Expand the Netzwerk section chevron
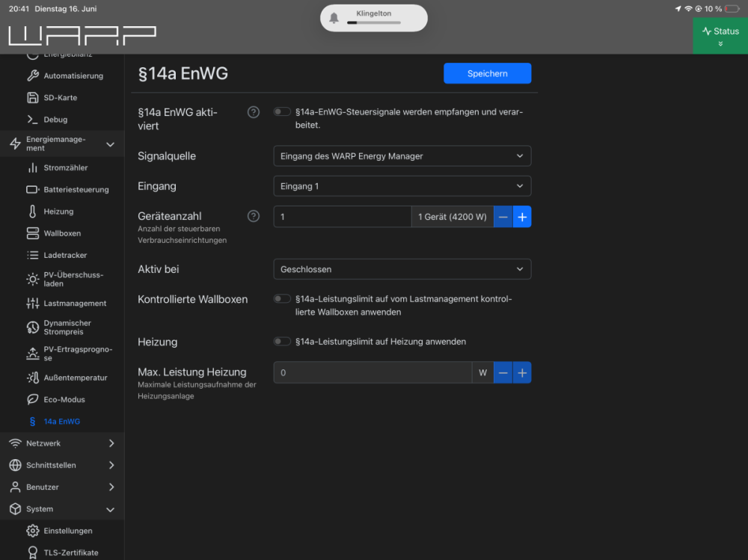Image resolution: width=748 pixels, height=560 pixels. point(111,443)
